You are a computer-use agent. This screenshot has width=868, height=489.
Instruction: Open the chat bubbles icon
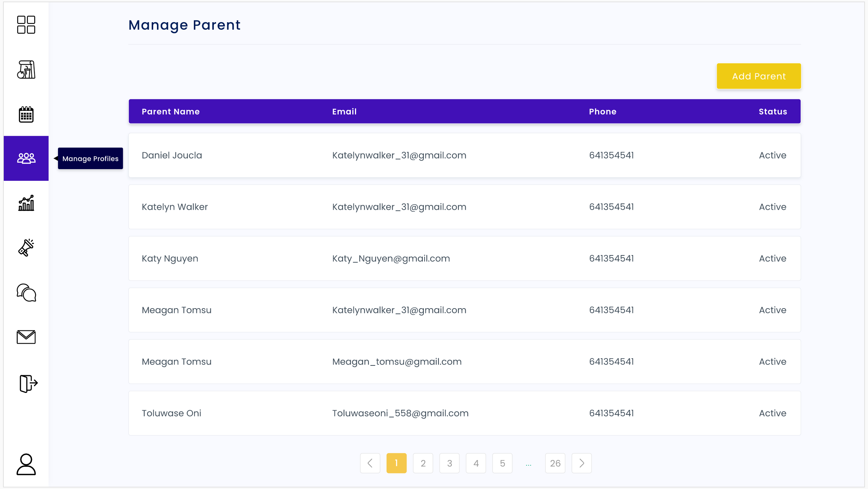coord(26,293)
